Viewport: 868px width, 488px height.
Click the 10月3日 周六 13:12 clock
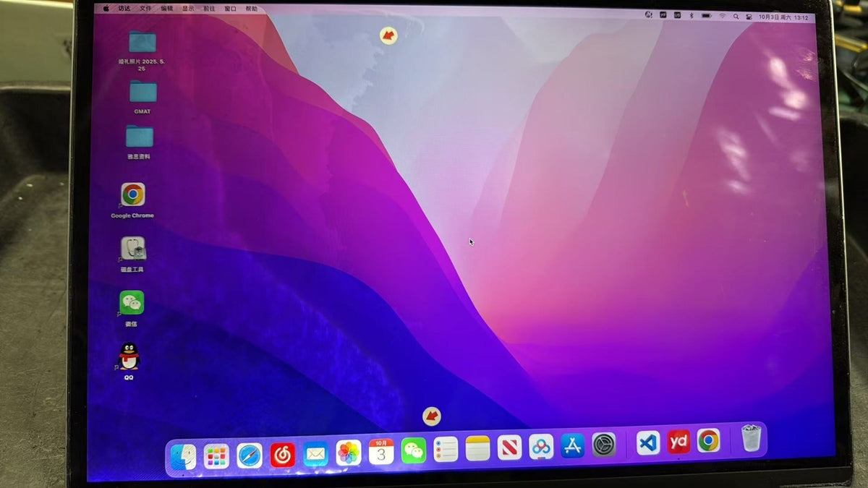coord(783,17)
